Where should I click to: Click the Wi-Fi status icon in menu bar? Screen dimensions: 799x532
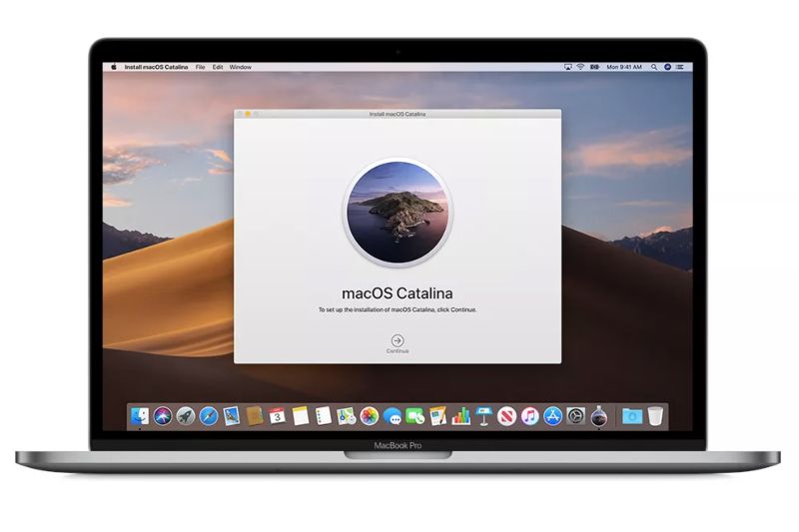click(x=580, y=67)
